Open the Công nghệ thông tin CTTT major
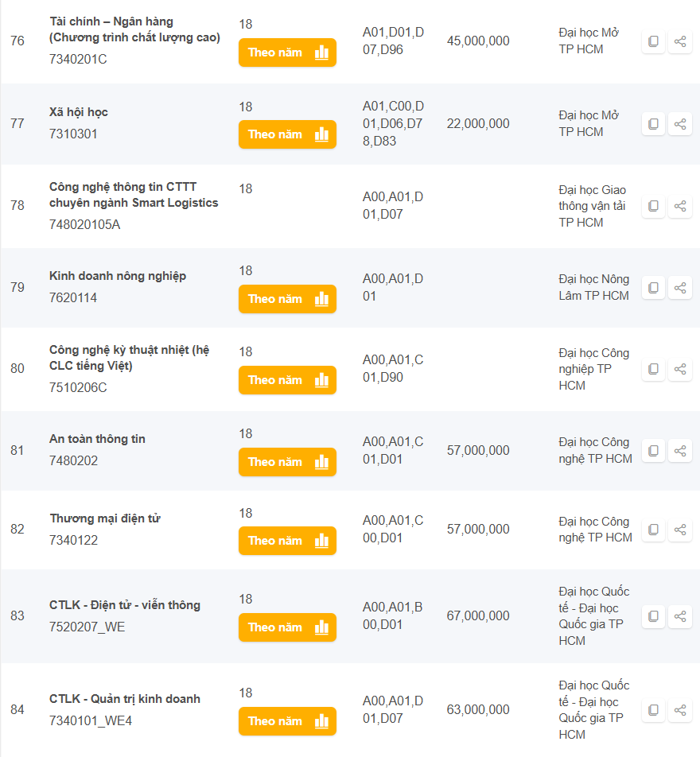700x757 pixels. (x=133, y=195)
